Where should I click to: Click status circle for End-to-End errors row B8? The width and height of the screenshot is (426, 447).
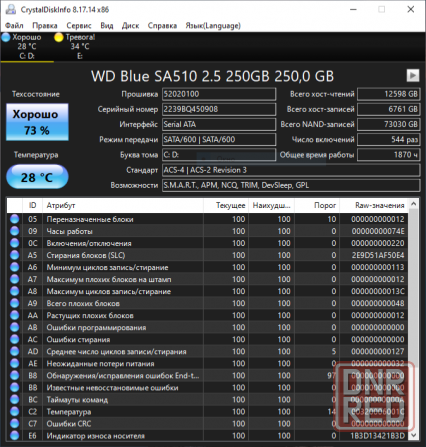(14, 375)
